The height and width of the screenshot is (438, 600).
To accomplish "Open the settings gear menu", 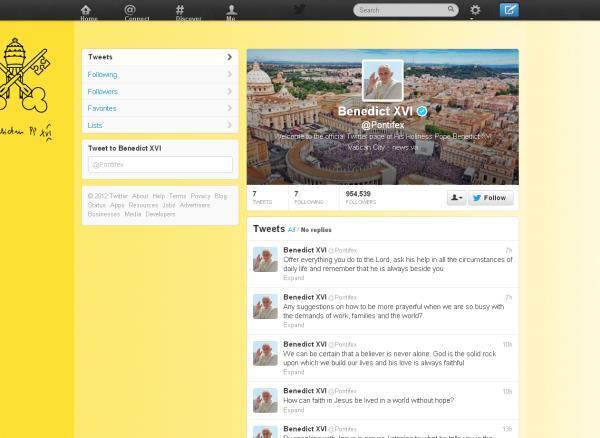I will (x=474, y=10).
